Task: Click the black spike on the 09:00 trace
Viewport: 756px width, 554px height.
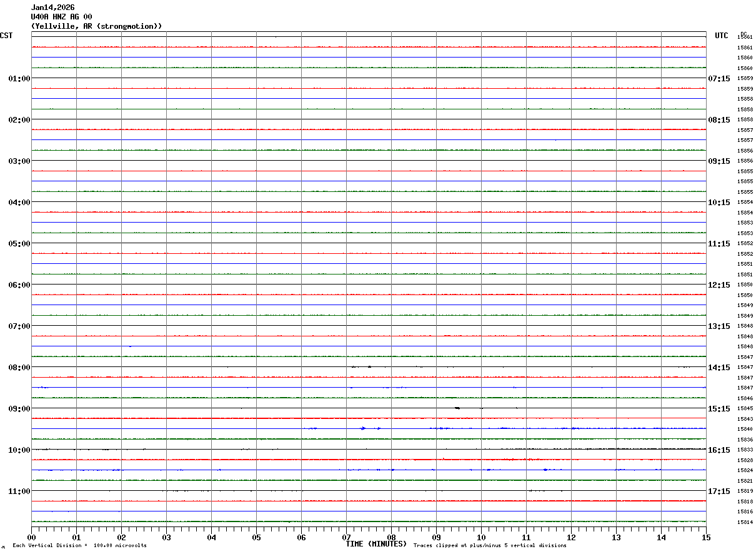Action: (x=457, y=408)
